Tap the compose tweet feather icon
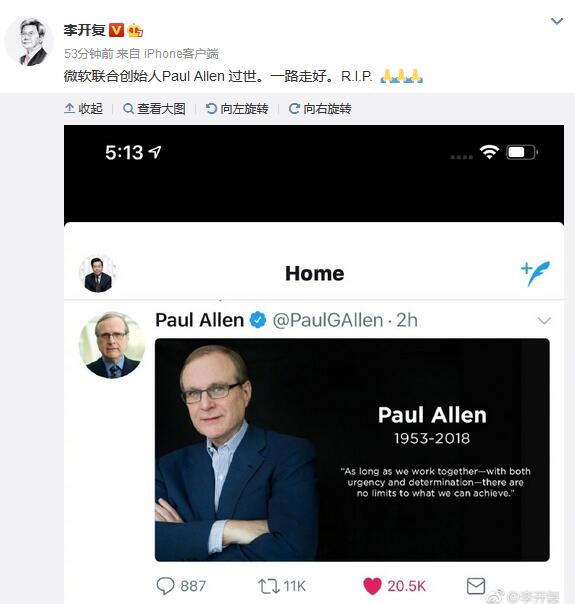 coord(535,273)
